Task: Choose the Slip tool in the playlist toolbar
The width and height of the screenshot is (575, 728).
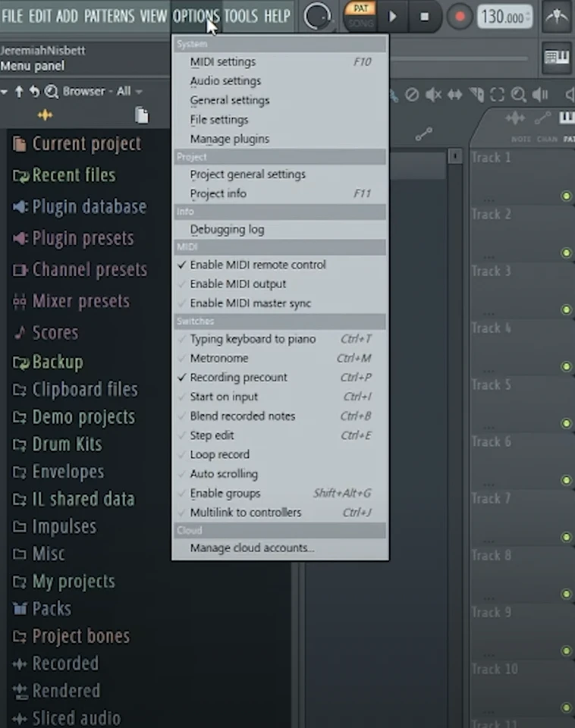Action: tap(454, 95)
